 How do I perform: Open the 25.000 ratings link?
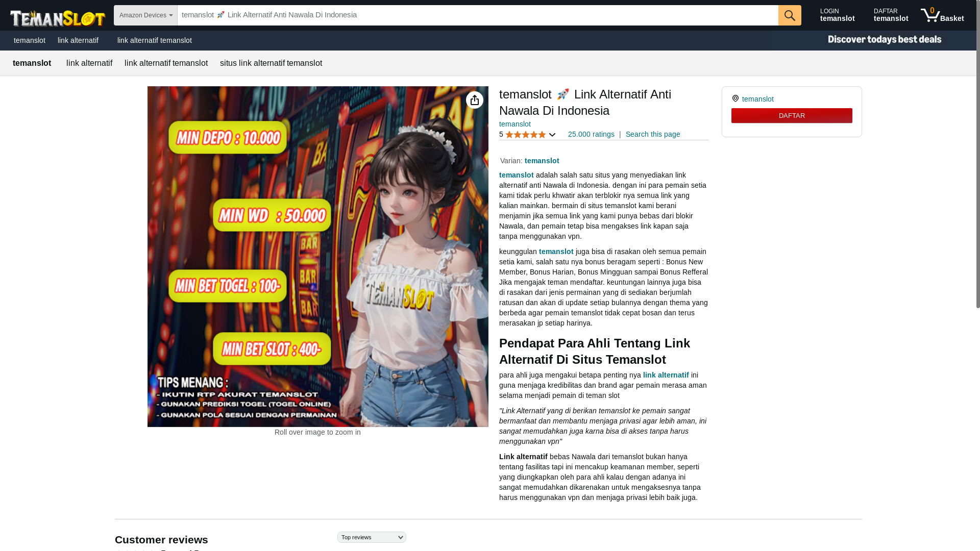pyautogui.click(x=591, y=134)
